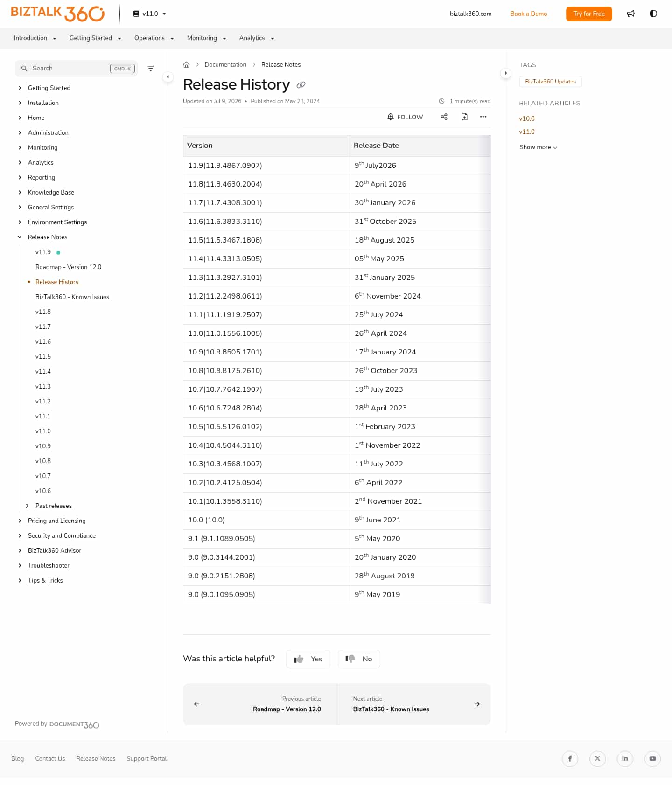Toggle the right panel collapse arrow

505,73
